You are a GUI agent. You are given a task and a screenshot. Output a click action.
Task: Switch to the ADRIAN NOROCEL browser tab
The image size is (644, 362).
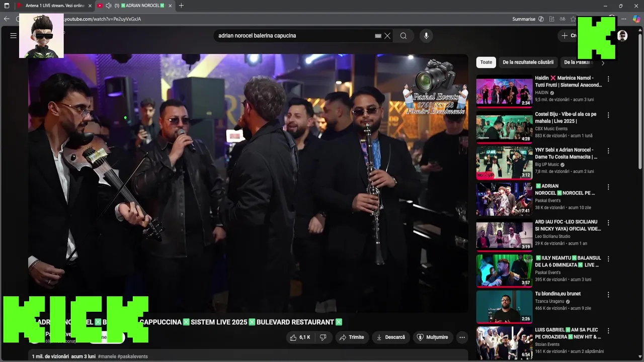coord(135,6)
